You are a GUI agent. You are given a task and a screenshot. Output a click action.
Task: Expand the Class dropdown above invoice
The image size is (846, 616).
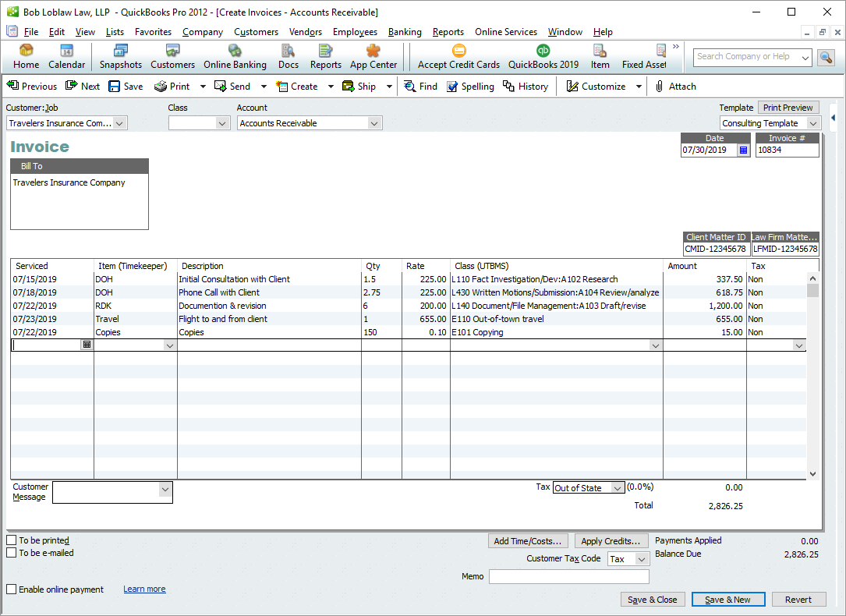click(221, 123)
